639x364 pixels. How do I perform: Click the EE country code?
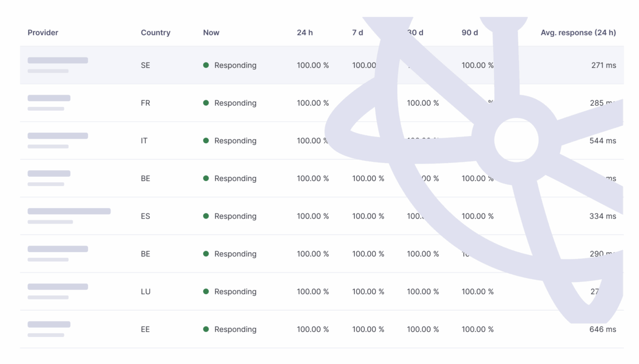tap(145, 329)
